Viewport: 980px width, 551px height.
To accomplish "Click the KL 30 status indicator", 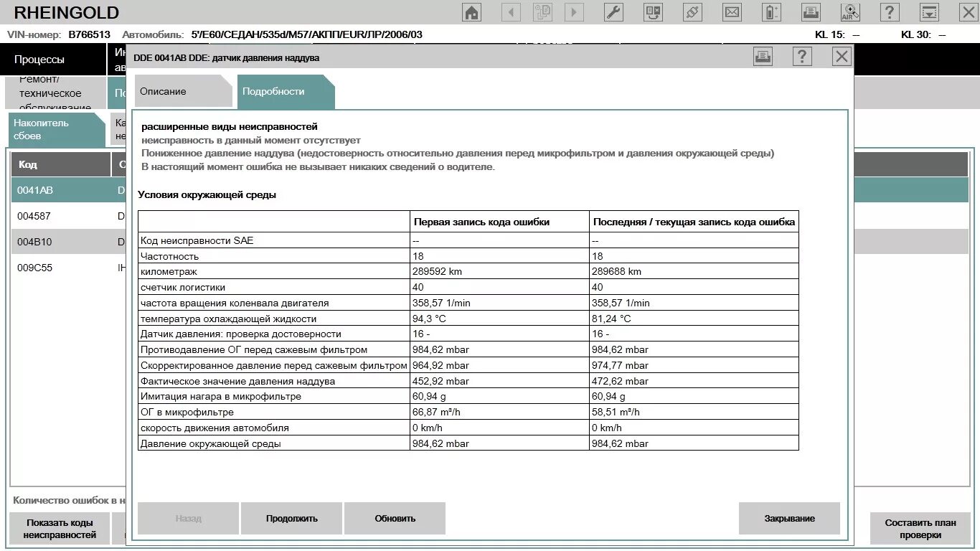I will tap(923, 34).
